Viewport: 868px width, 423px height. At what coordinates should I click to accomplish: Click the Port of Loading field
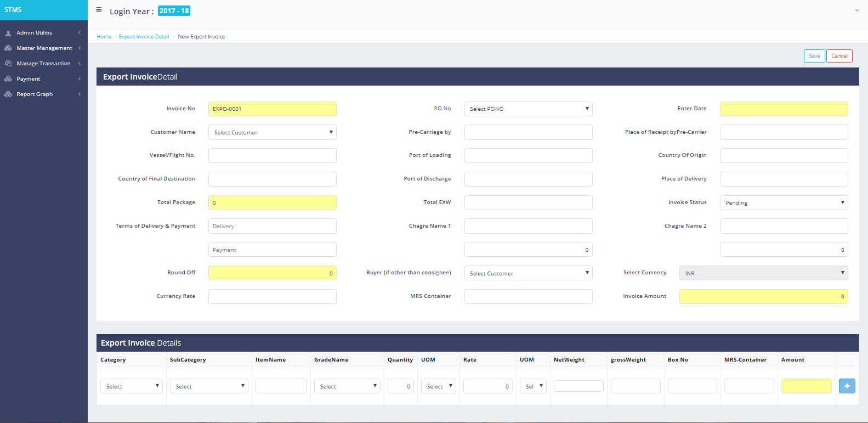(x=528, y=155)
